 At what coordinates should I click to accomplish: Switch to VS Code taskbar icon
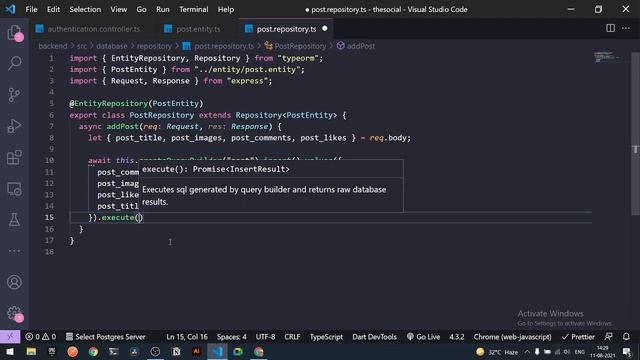pyautogui.click(x=217, y=352)
